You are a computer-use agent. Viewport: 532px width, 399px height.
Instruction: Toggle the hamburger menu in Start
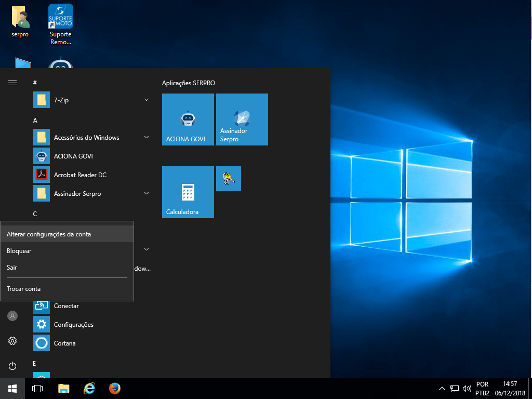pos(12,83)
